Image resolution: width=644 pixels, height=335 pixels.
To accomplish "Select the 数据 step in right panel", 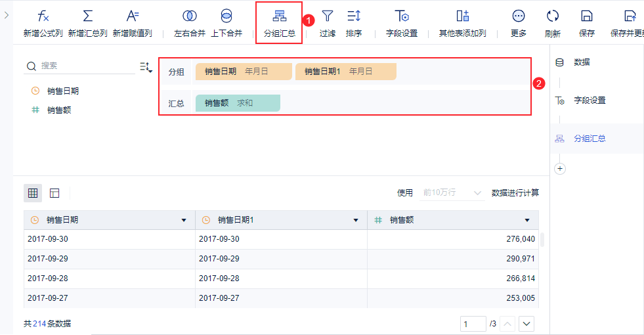I will pos(582,62).
